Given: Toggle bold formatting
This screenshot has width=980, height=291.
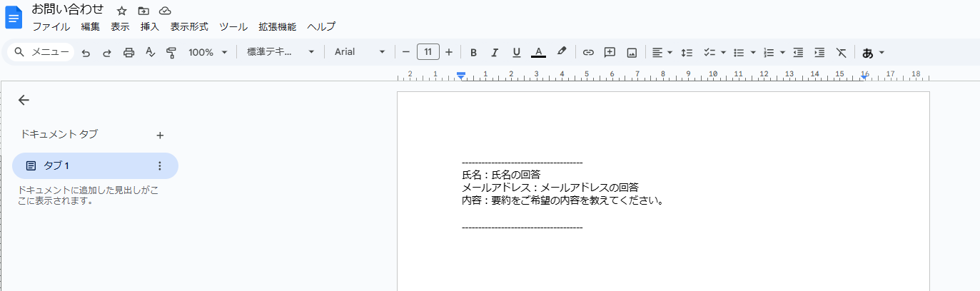Looking at the screenshot, I should pyautogui.click(x=473, y=52).
